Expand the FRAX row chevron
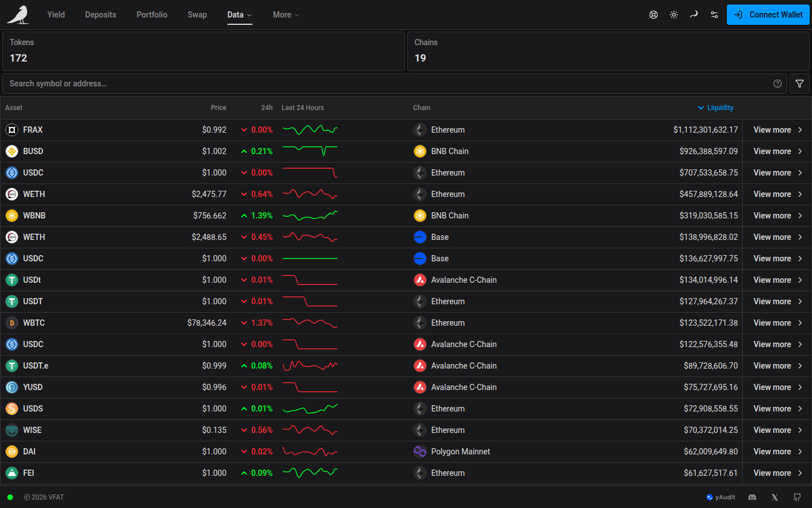The image size is (812, 508). pyautogui.click(x=800, y=130)
